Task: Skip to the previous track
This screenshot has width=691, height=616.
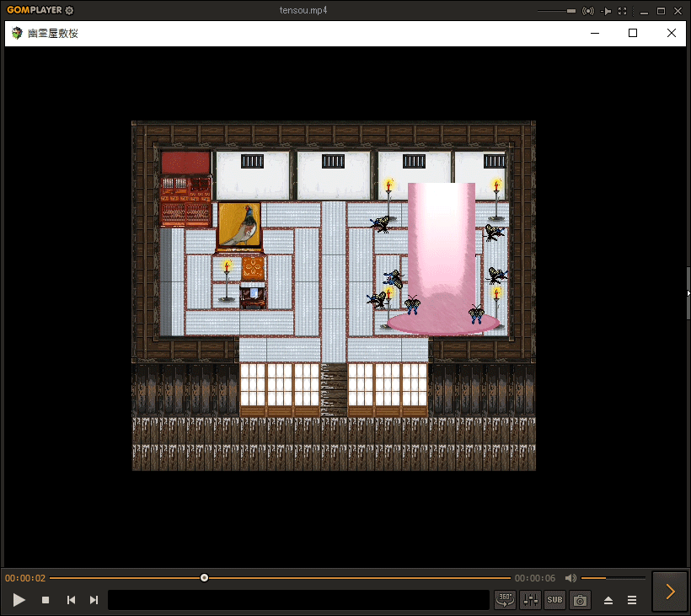Action: coord(71,600)
